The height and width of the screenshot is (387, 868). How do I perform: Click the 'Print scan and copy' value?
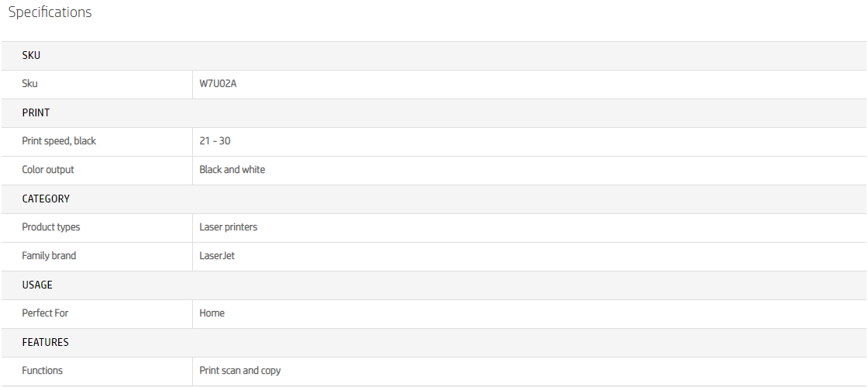pyautogui.click(x=239, y=371)
